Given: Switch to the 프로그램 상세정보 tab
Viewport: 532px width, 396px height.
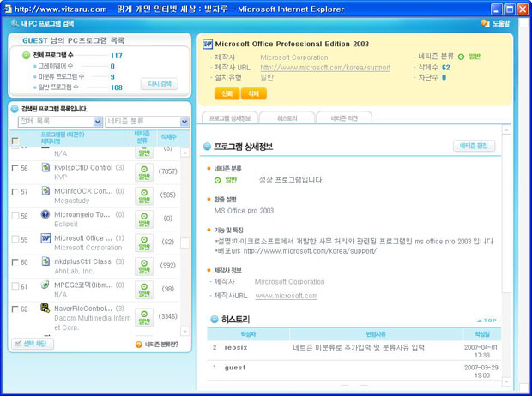Looking at the screenshot, I should (230, 118).
